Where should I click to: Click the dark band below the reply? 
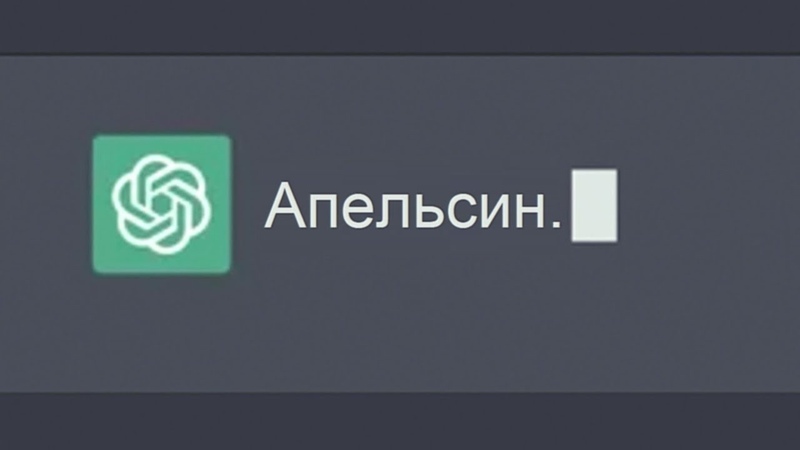400,422
